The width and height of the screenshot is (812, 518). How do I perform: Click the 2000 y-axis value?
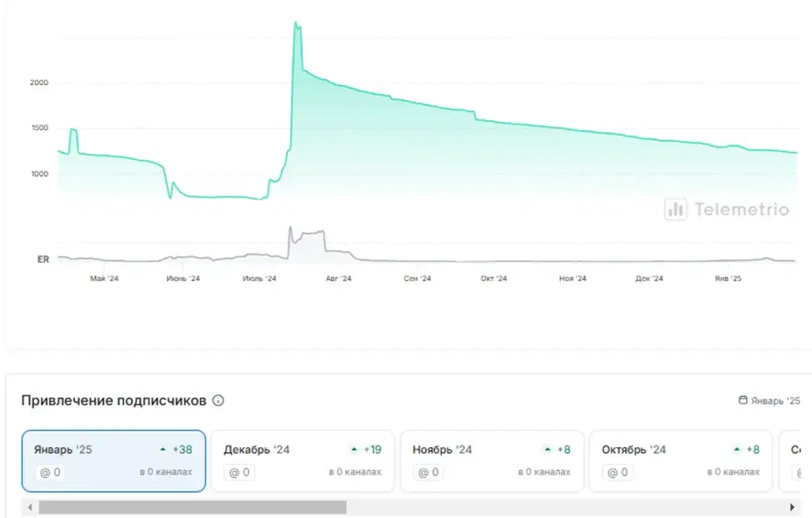click(39, 83)
